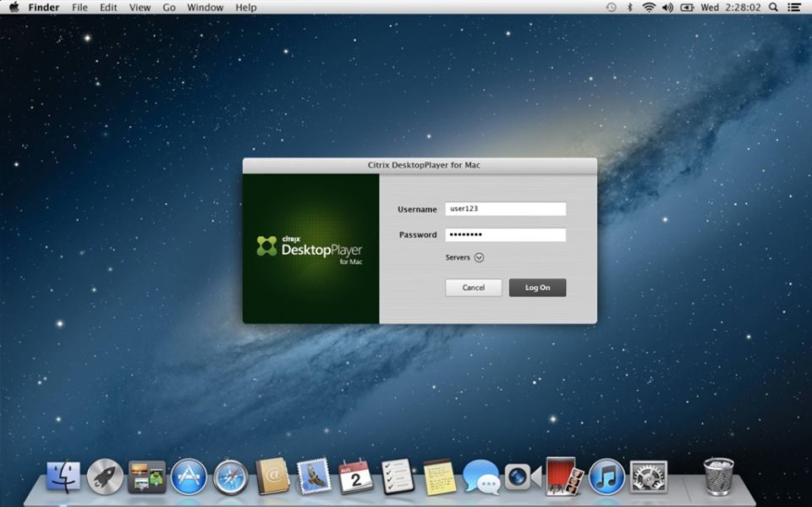Click the Cancel button
Viewport: 812px width, 507px height.
click(473, 288)
